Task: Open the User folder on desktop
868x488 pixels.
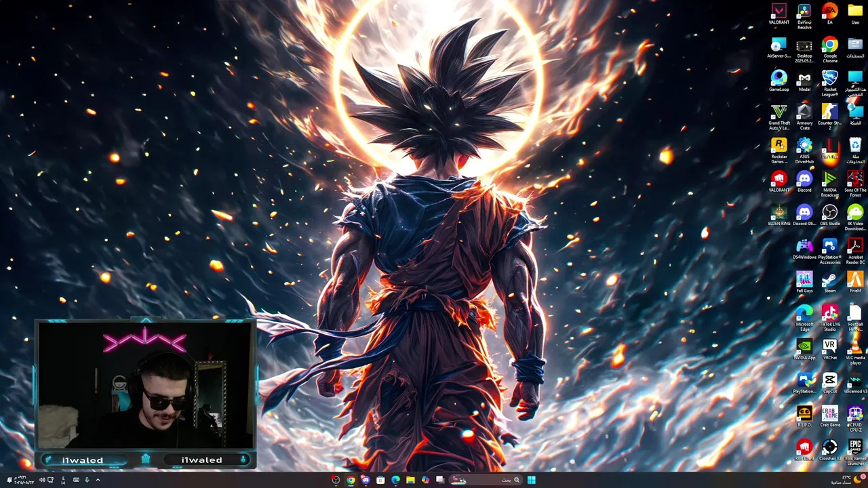Action: (855, 15)
